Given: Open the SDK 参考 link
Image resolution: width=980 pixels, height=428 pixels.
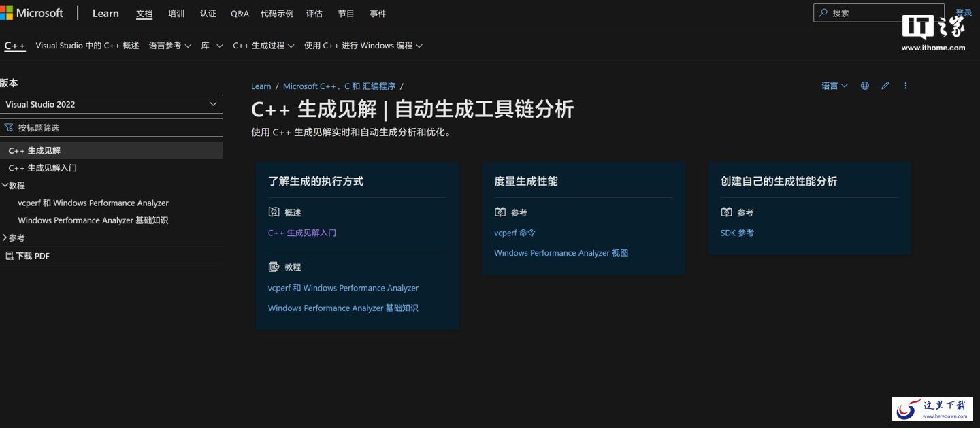Looking at the screenshot, I should click(737, 233).
